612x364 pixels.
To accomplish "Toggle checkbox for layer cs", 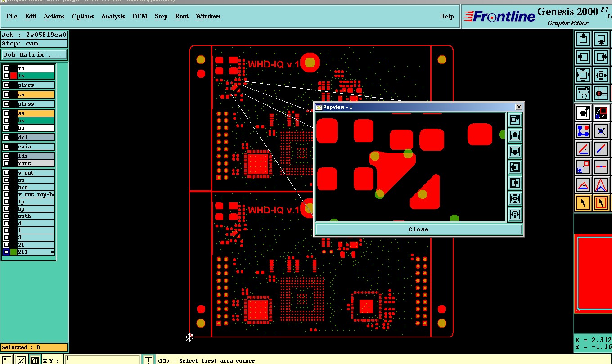I will 6,94.
